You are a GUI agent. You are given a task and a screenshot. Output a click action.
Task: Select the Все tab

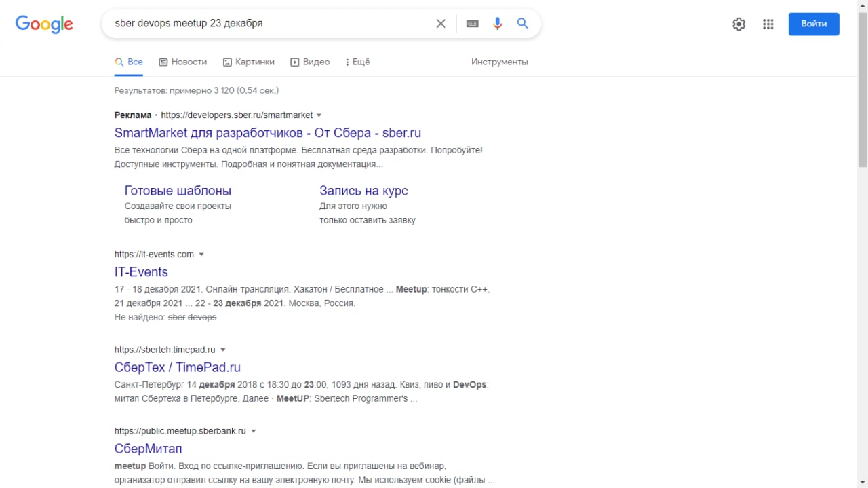pyautogui.click(x=129, y=62)
